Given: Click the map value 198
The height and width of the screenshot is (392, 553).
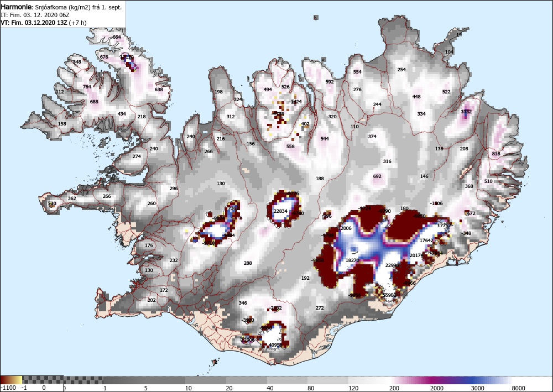Looking at the screenshot, I should click(x=218, y=92).
